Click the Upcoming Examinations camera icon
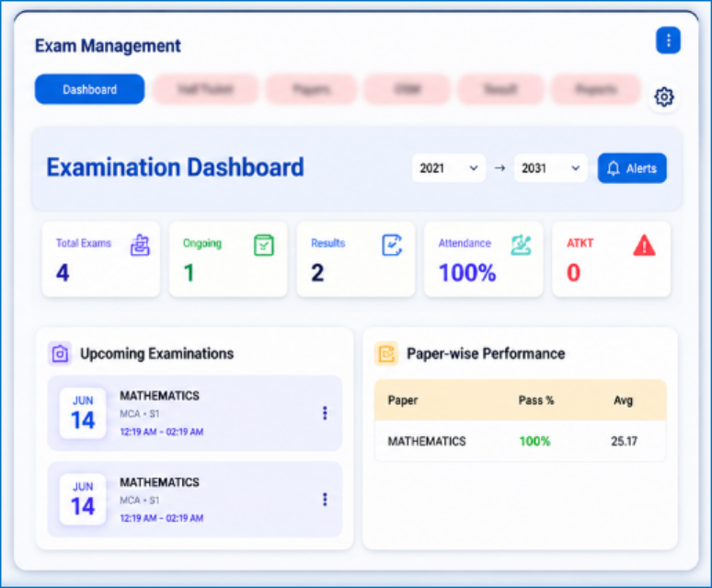 tap(60, 353)
